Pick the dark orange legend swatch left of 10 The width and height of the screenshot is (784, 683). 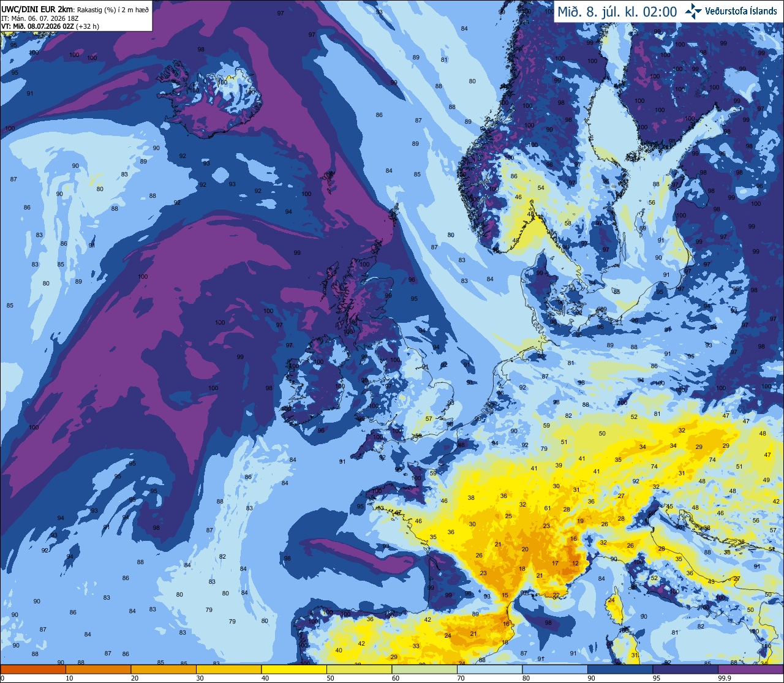[33, 670]
